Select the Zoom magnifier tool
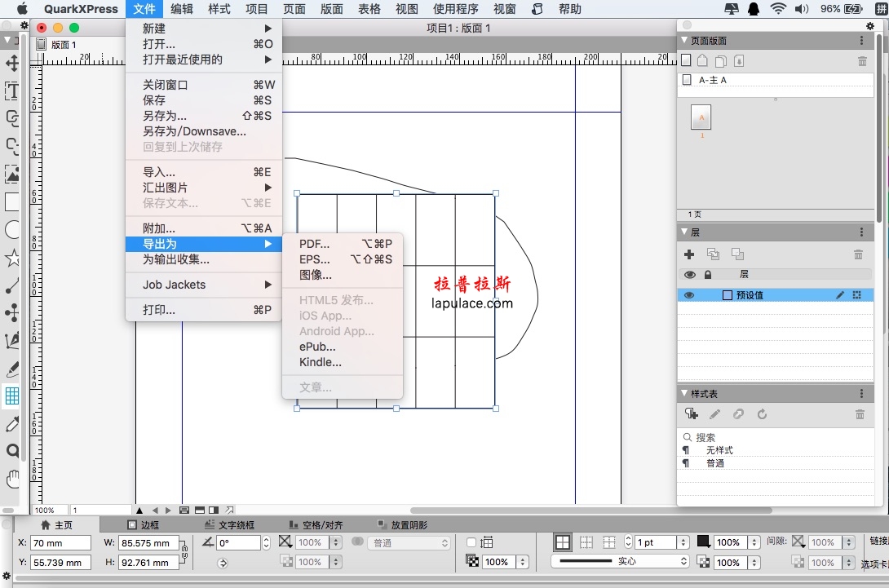Image resolution: width=889 pixels, height=588 pixels. tap(12, 451)
